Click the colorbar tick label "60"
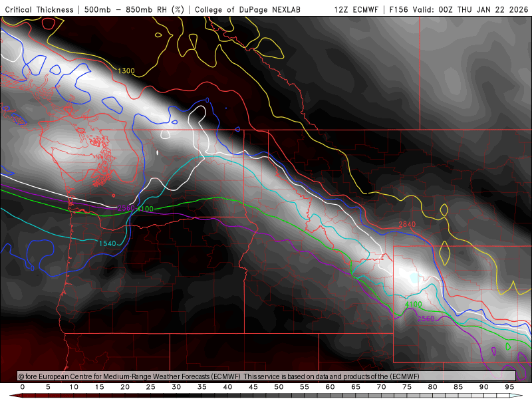 [330, 387]
